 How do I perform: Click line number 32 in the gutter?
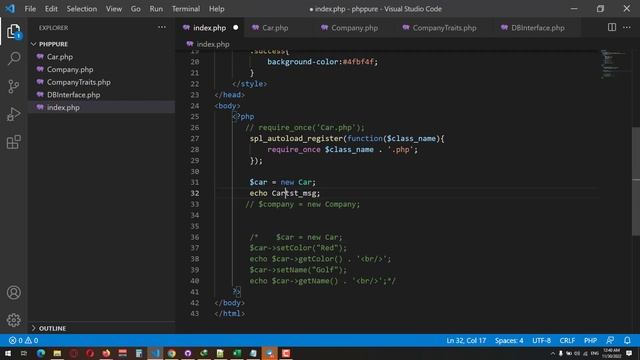tap(194, 193)
